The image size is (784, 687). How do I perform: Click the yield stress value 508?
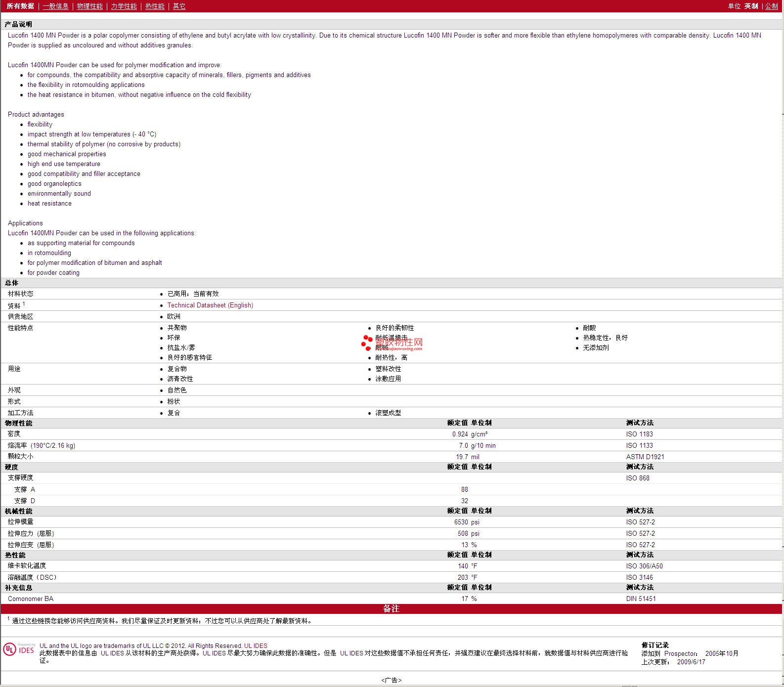click(463, 533)
